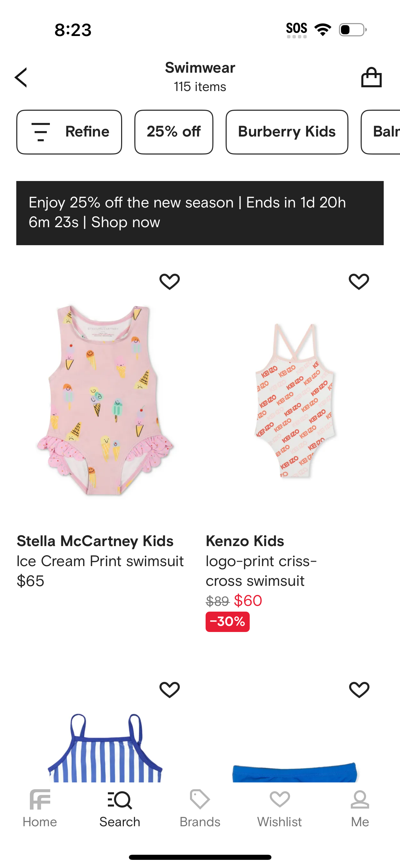Tap the promo banner to shop now
Image resolution: width=400 pixels, height=868 pixels.
[200, 213]
